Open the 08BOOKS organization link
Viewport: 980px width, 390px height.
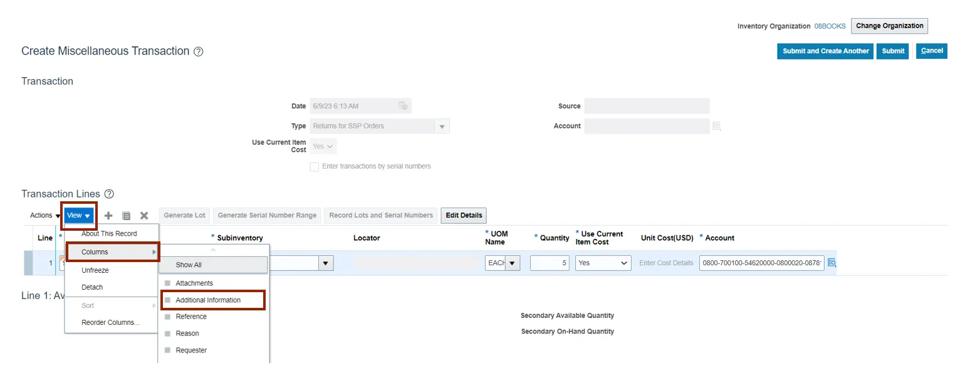click(830, 26)
